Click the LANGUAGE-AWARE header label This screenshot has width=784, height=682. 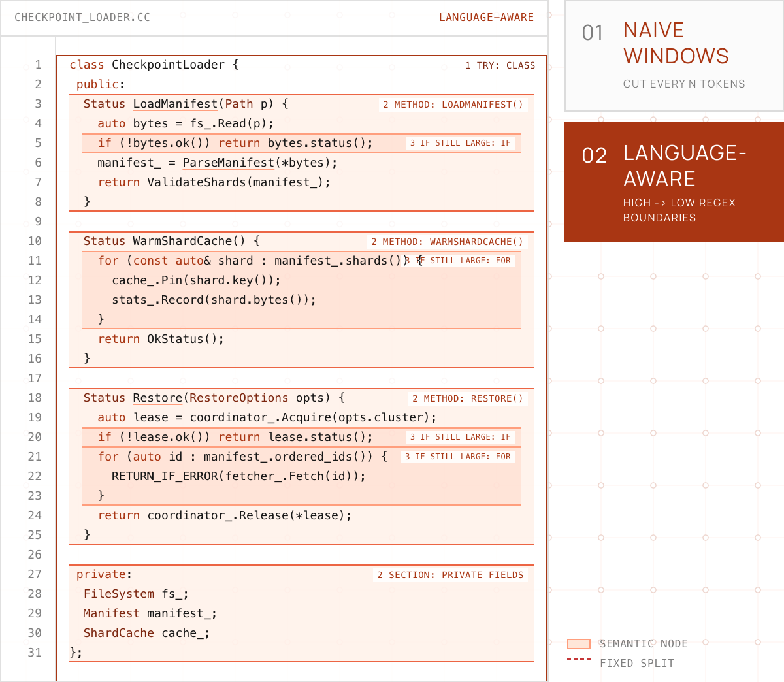point(486,18)
